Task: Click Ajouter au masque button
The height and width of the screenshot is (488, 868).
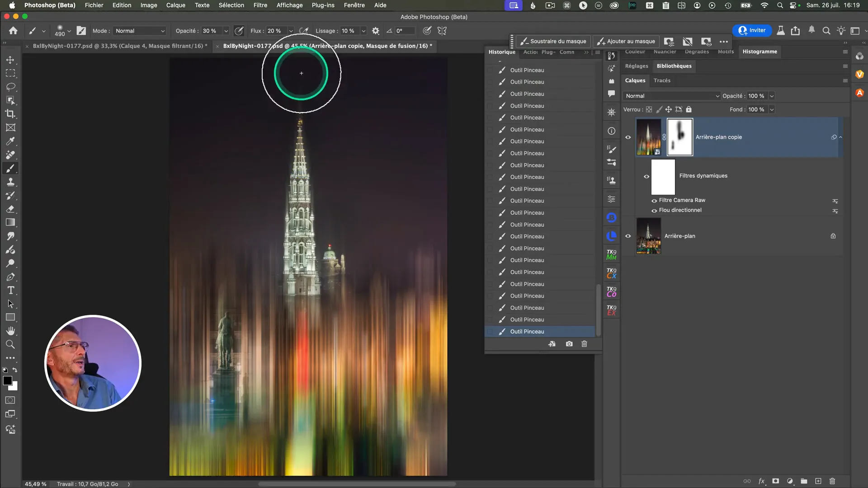Action: 626,41
